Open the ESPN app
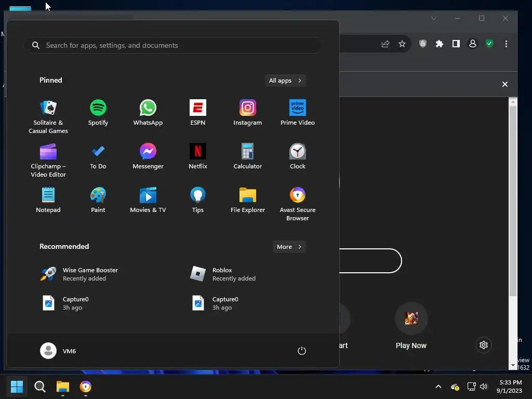The height and width of the screenshot is (399, 532). [198, 113]
